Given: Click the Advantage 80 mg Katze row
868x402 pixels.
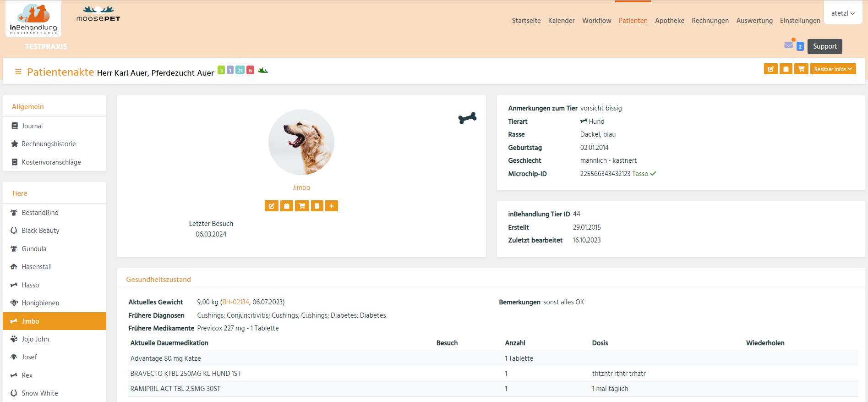Looking at the screenshot, I should pos(493,358).
